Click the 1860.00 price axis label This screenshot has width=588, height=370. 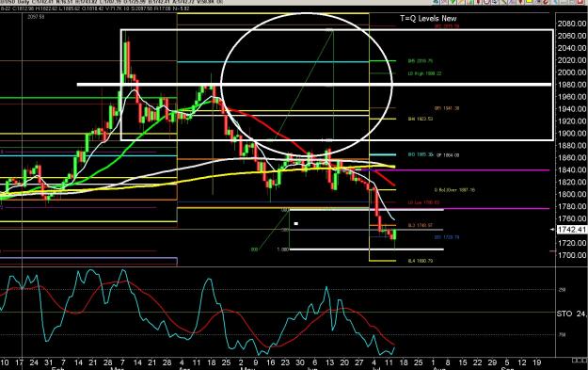(572, 157)
